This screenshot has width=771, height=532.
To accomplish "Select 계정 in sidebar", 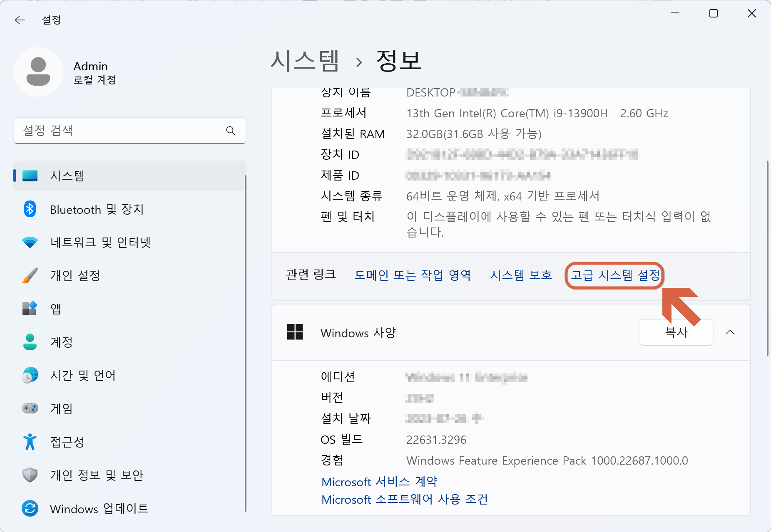I will [130, 342].
